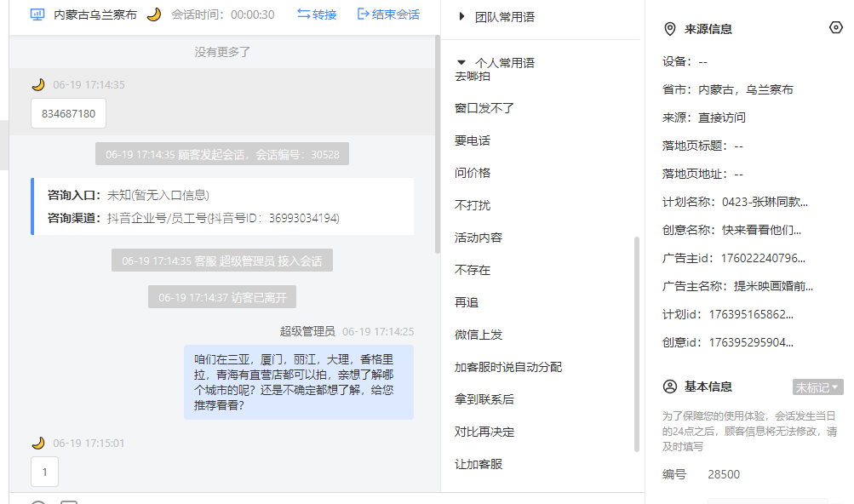This screenshot has height=504, width=854.
Task: Click the 创意id 176395295904 value
Action: tap(751, 342)
